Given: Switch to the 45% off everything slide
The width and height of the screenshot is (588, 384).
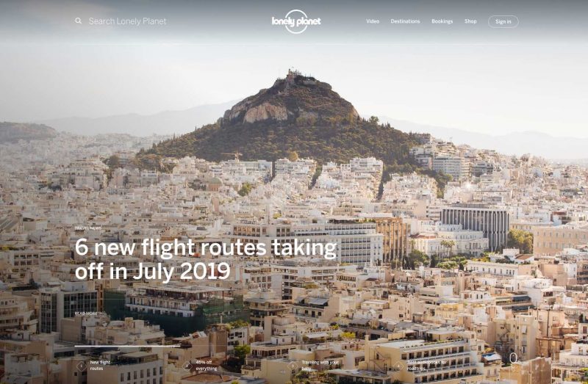Looking at the screenshot, I should click(x=207, y=365).
